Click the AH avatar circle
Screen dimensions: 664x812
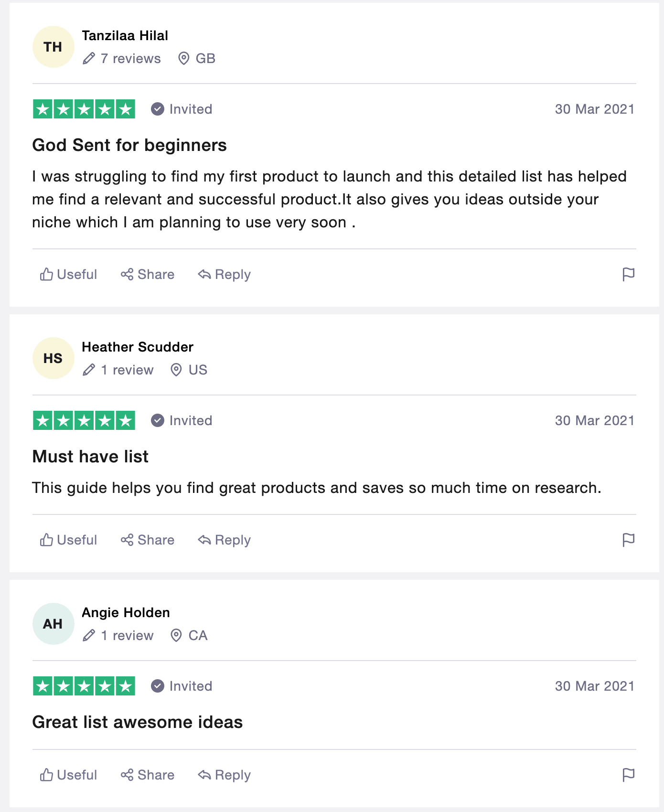(53, 624)
